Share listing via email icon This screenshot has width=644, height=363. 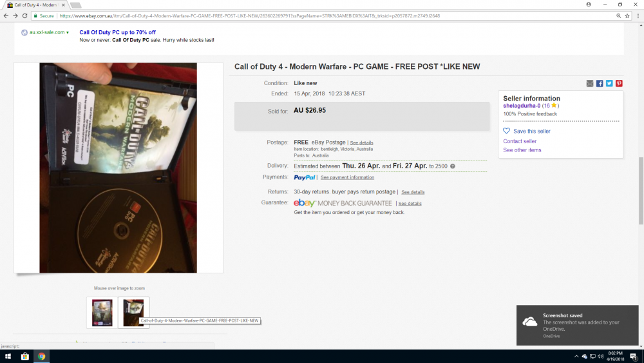[x=590, y=83]
